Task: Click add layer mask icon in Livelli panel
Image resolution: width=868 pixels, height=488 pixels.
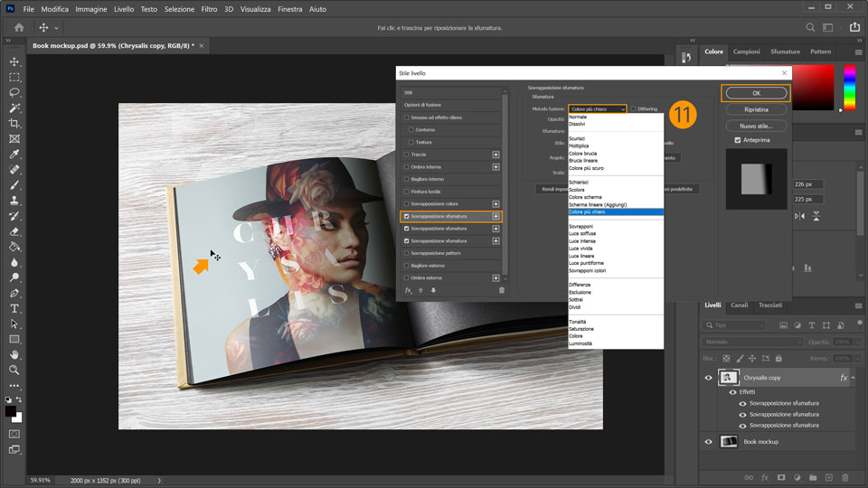Action: (x=781, y=477)
